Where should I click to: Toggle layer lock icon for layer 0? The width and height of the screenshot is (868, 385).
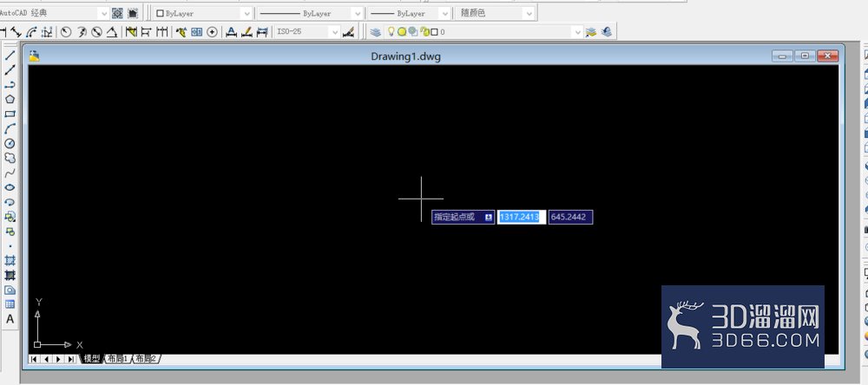pos(424,32)
